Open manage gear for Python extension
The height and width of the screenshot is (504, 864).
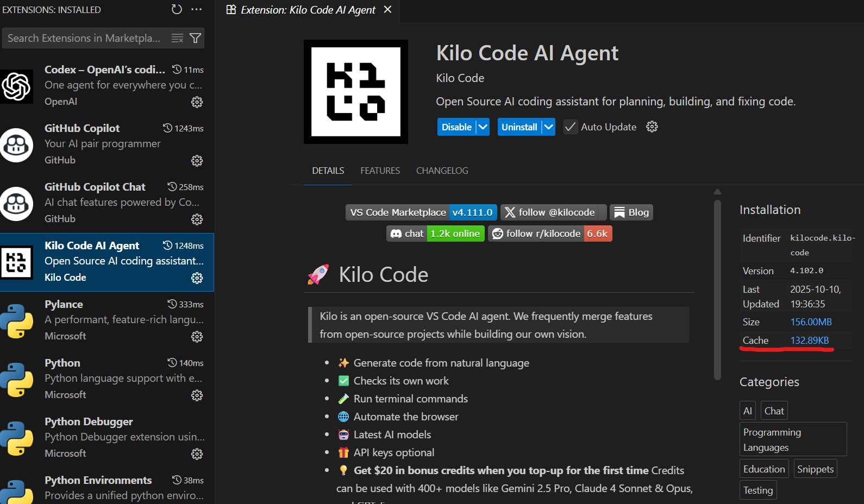(x=197, y=395)
